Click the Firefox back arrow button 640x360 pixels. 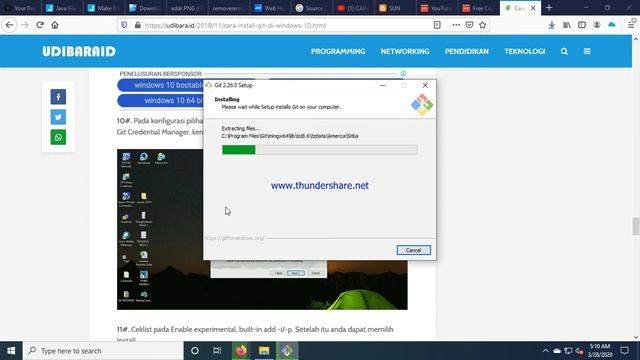[x=9, y=25]
